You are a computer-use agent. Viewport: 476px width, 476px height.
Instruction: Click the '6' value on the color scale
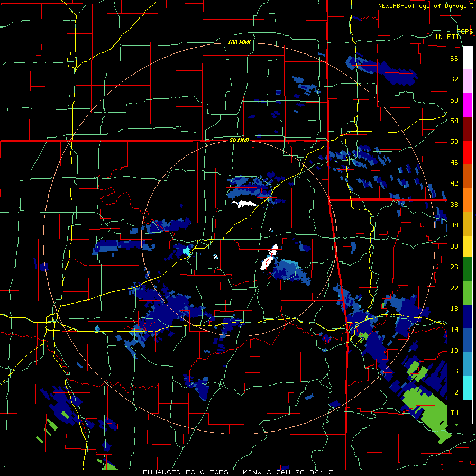(456, 371)
